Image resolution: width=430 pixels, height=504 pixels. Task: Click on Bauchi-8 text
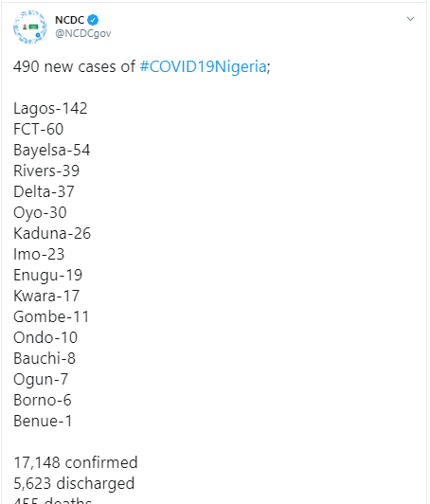click(x=45, y=358)
